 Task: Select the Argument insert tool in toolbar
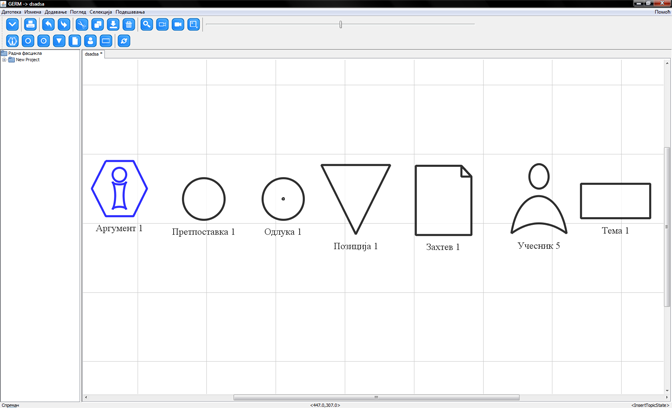(x=12, y=41)
